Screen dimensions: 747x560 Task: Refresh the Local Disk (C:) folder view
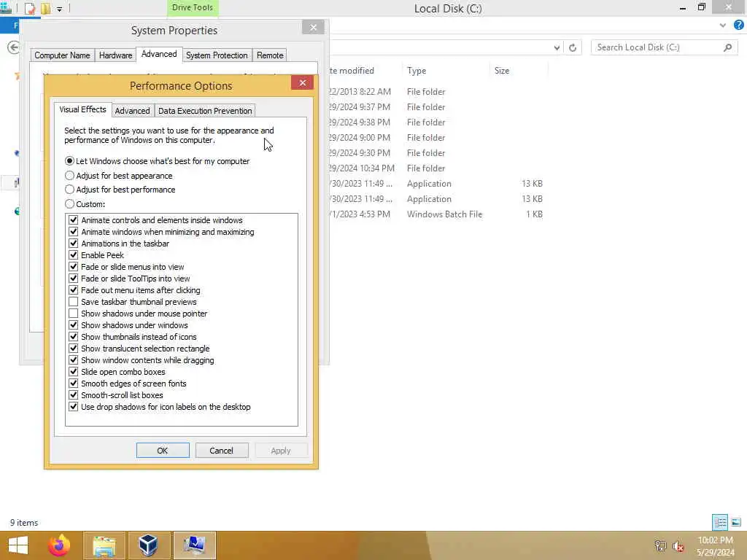pos(573,47)
